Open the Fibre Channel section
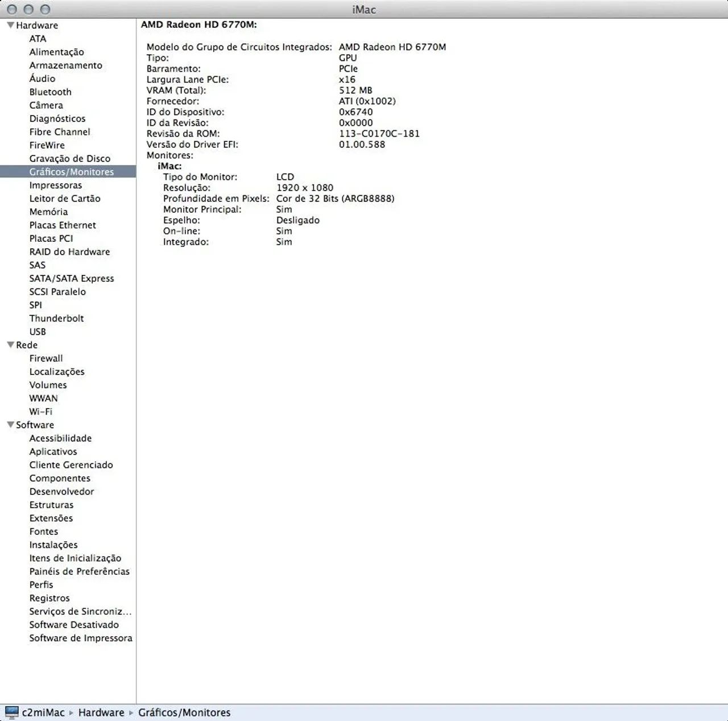728x721 pixels. 60,131
